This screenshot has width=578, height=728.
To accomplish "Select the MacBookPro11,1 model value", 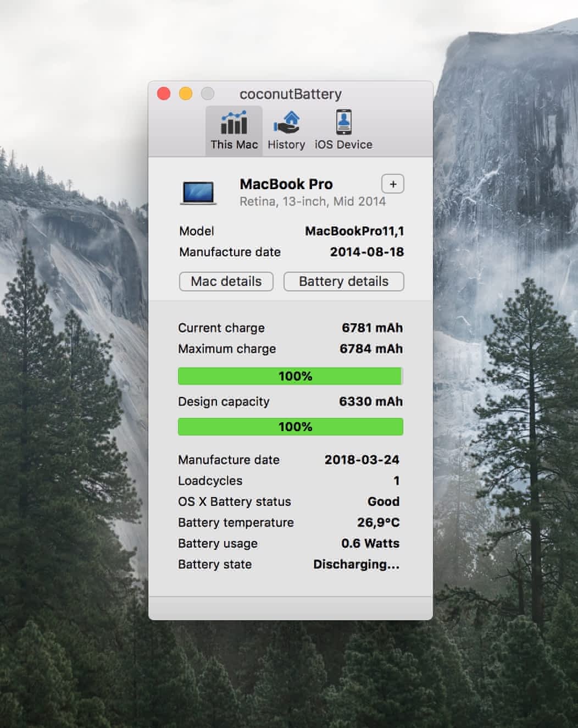I will 354,231.
